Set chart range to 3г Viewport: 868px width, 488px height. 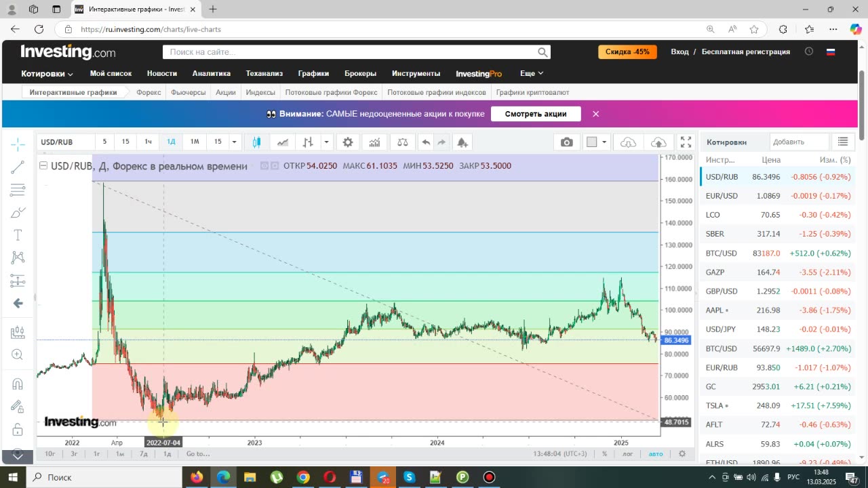tap(74, 454)
